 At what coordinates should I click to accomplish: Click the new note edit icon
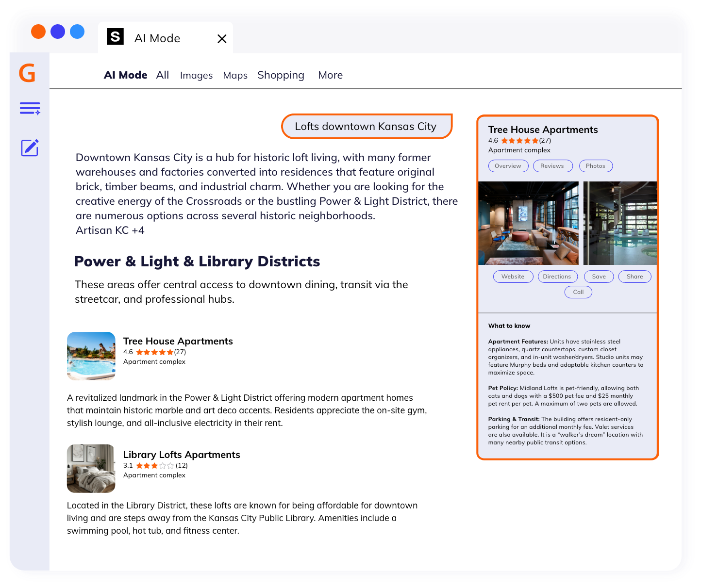coord(30,147)
